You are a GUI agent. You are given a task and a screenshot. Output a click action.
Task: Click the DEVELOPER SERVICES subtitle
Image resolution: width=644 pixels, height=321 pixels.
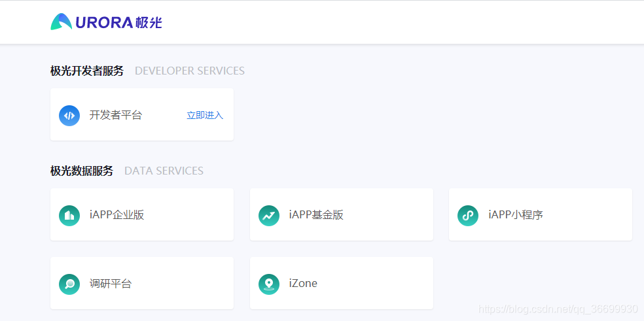click(x=190, y=71)
